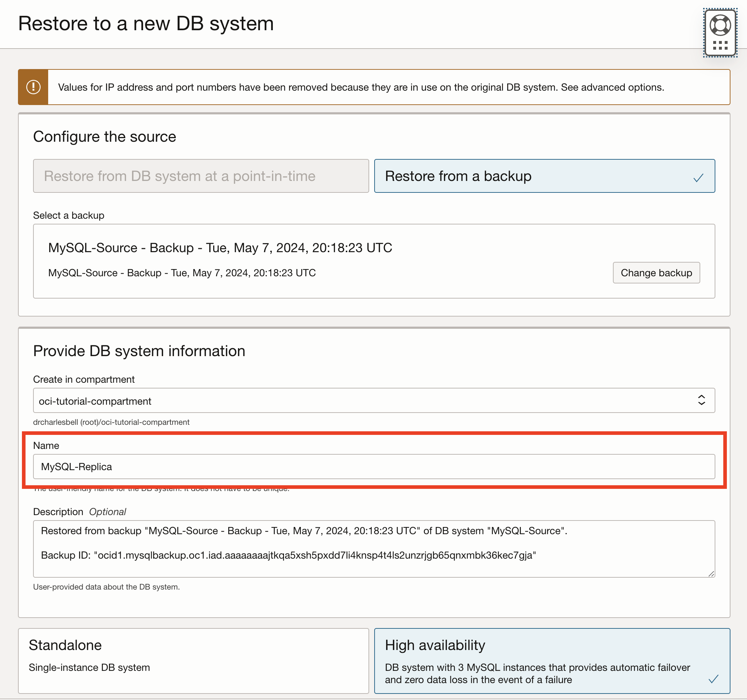Screen dimensions: 747x700
Task: Click the warning exclamation icon in the banner
Action: coord(33,87)
